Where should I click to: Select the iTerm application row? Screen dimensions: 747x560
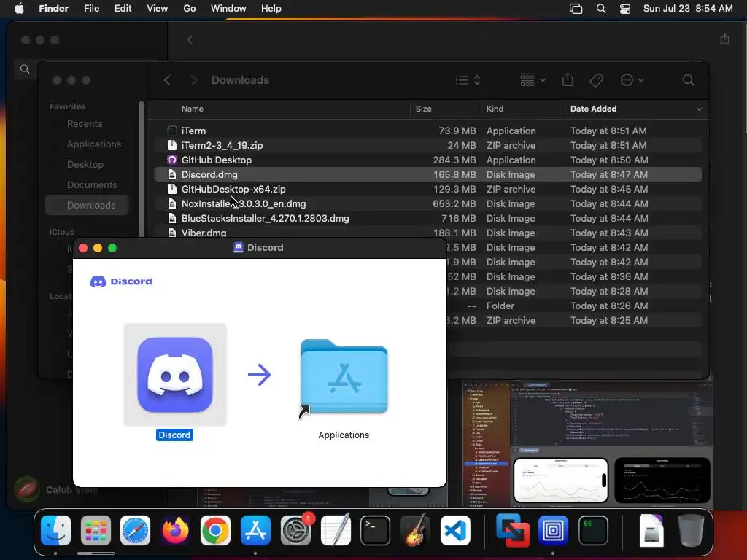click(427, 131)
